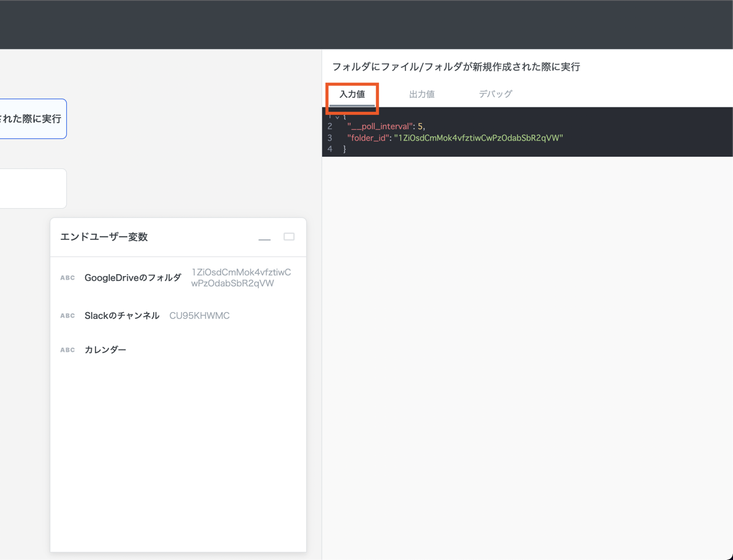
Task: Click the ABC icon beside Slackのチャンネル
Action: 67,316
